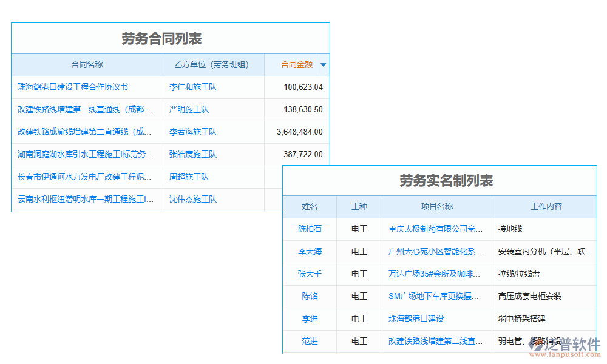Select 严明施工队 team link
This screenshot has width=607, height=364.
point(189,110)
